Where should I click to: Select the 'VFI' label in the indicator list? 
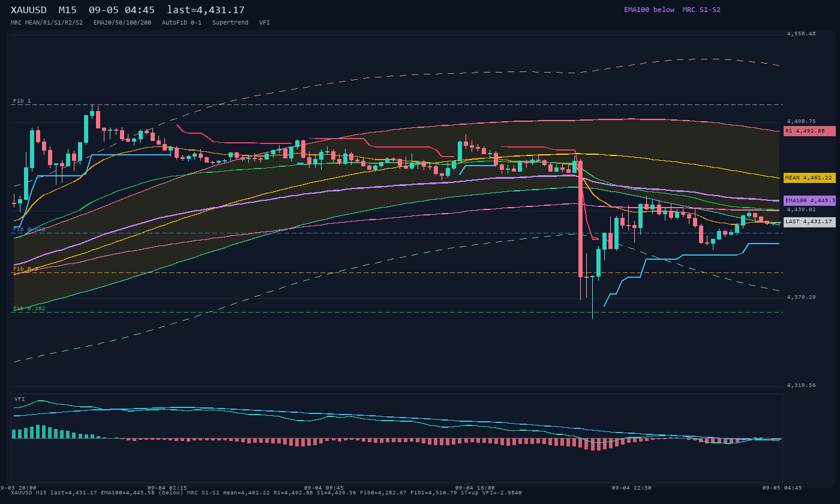tap(265, 23)
